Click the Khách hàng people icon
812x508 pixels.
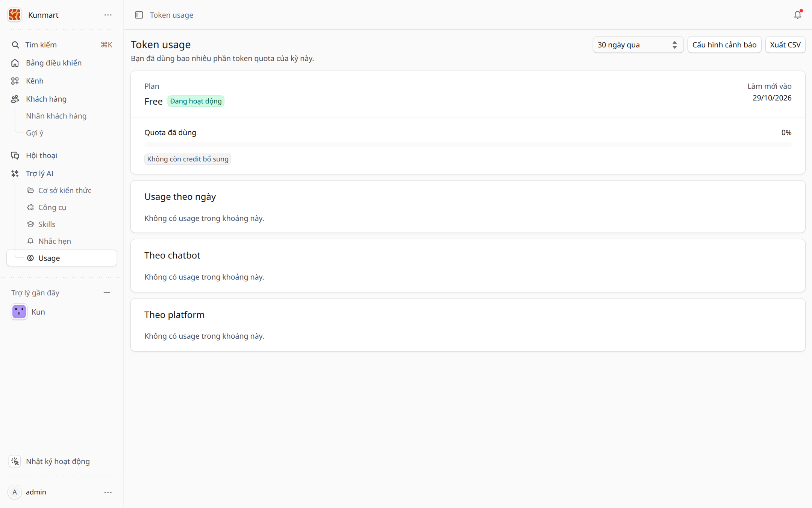15,99
